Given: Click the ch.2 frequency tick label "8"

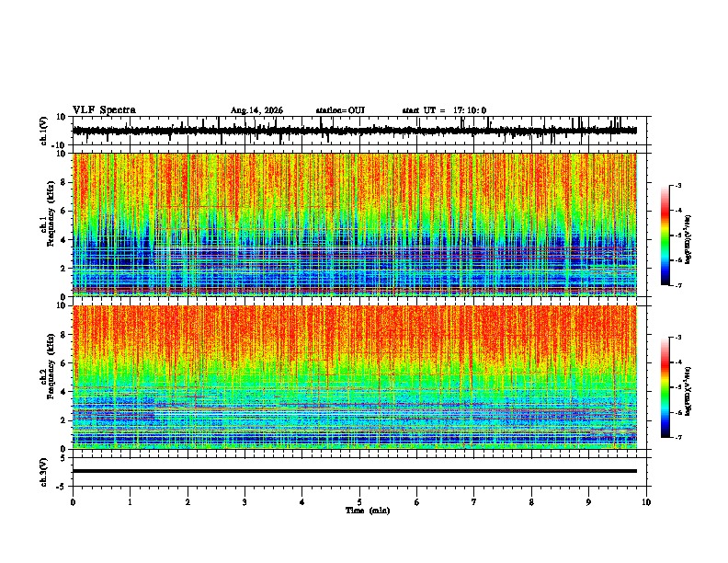Looking at the screenshot, I should pos(63,335).
